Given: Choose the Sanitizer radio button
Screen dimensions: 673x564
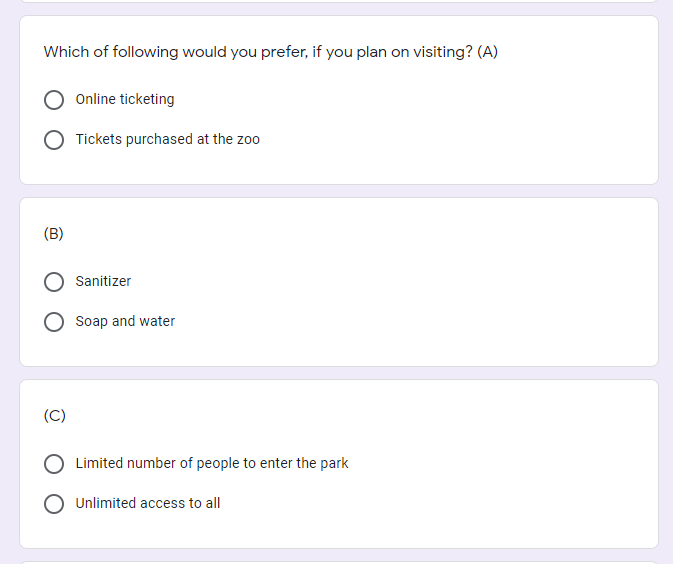Looking at the screenshot, I should tap(54, 282).
